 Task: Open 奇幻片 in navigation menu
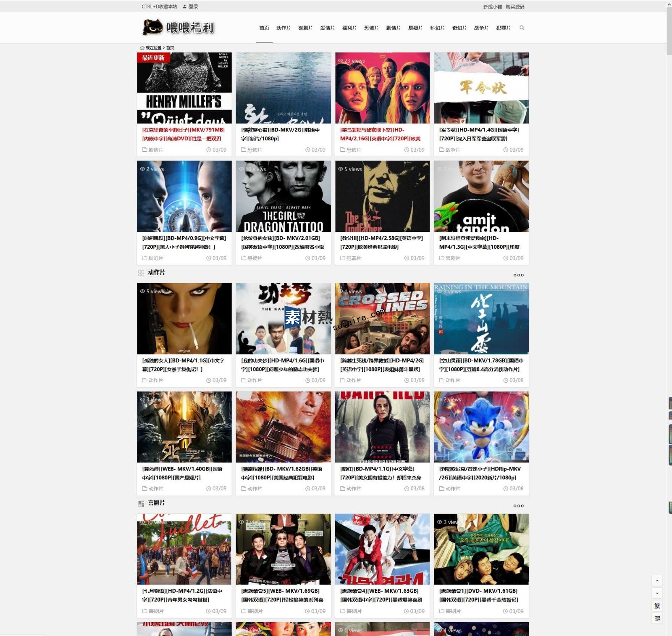pyautogui.click(x=459, y=28)
